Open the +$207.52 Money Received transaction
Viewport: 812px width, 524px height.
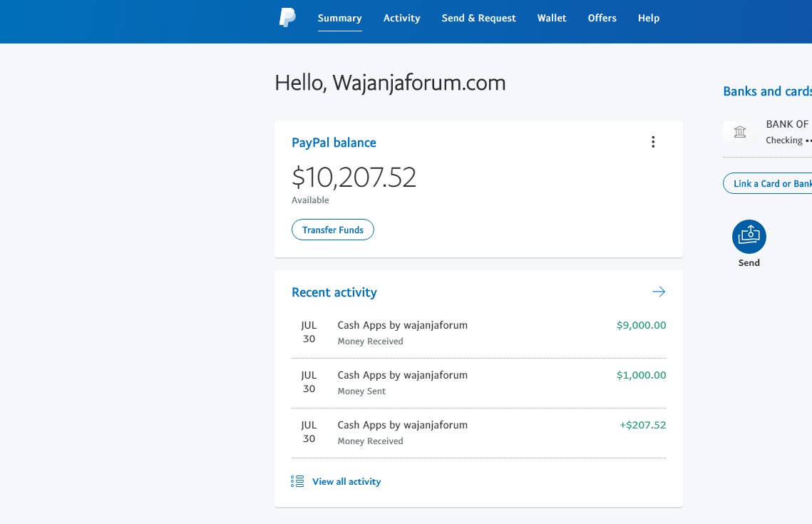pos(478,433)
